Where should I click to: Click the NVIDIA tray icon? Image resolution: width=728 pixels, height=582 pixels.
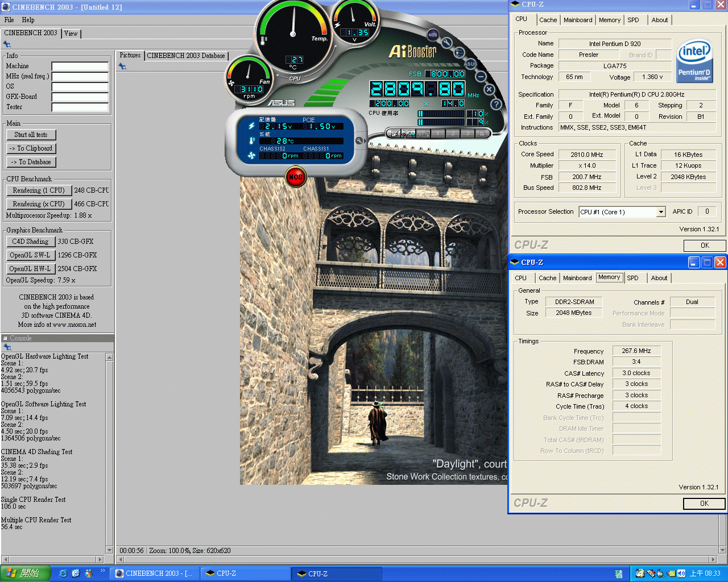point(671,573)
